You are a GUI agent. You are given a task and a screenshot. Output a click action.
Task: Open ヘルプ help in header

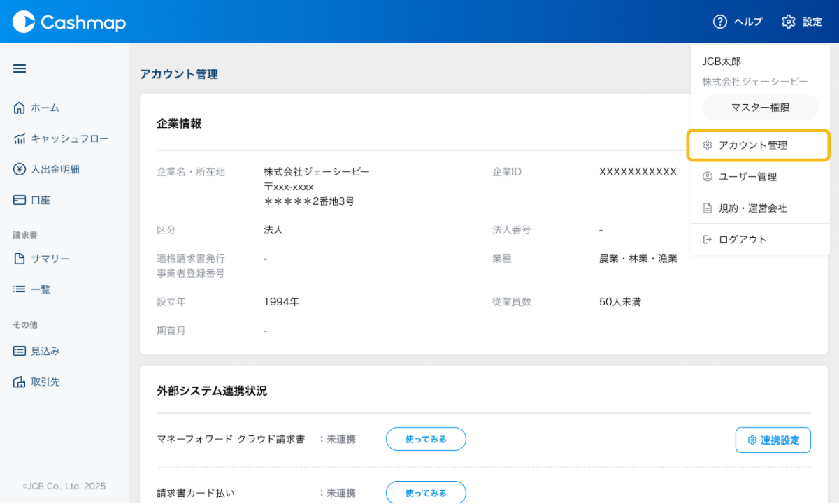[x=738, y=22]
